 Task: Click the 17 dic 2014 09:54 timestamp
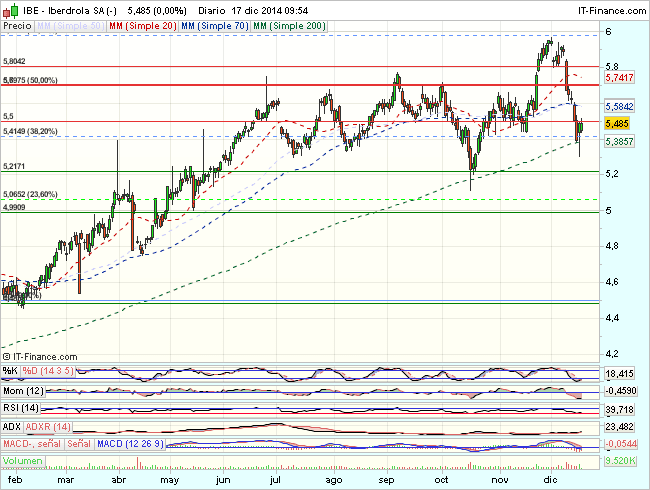pos(270,10)
